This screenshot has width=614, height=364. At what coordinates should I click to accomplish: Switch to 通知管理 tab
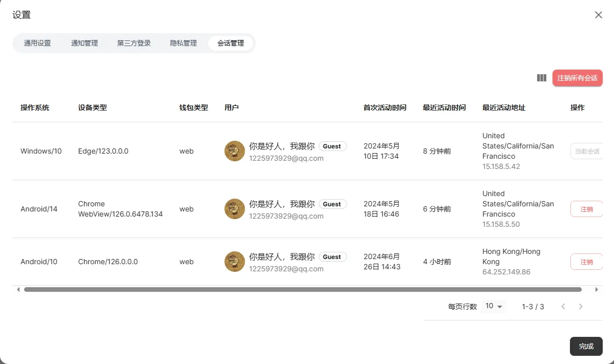[x=84, y=43]
